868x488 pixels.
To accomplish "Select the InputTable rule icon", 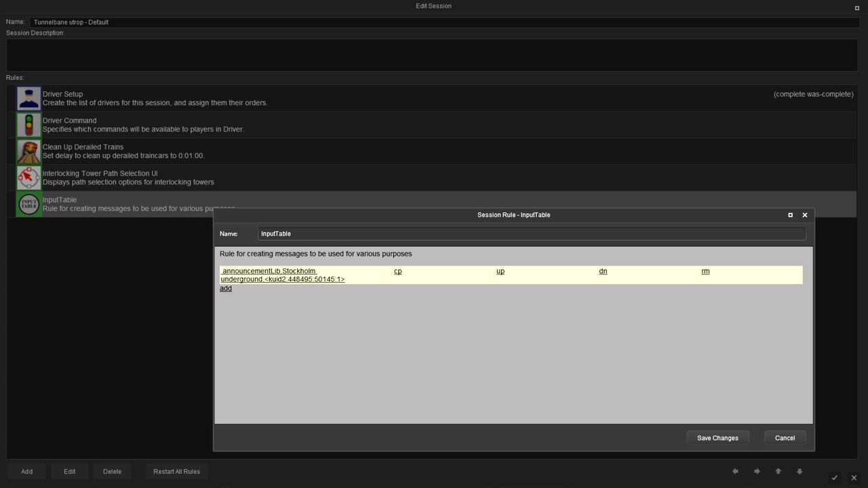I will click(x=28, y=204).
